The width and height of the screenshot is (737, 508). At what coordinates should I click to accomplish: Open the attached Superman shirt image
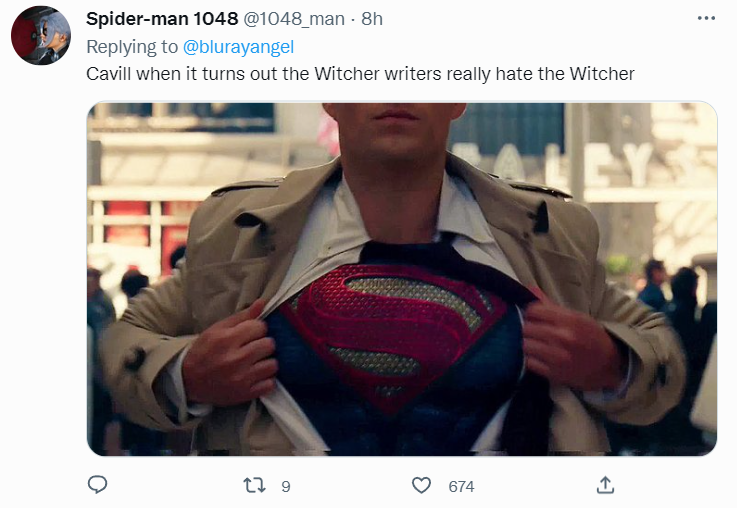point(402,279)
